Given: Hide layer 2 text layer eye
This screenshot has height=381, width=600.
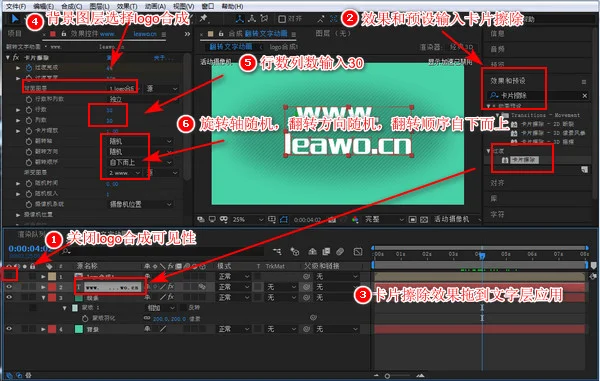Looking at the screenshot, I should click(x=9, y=287).
